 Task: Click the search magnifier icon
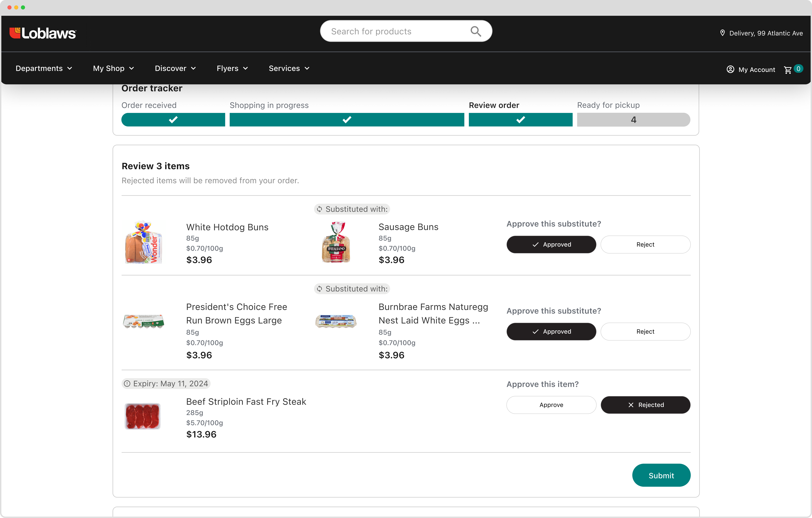pos(475,31)
